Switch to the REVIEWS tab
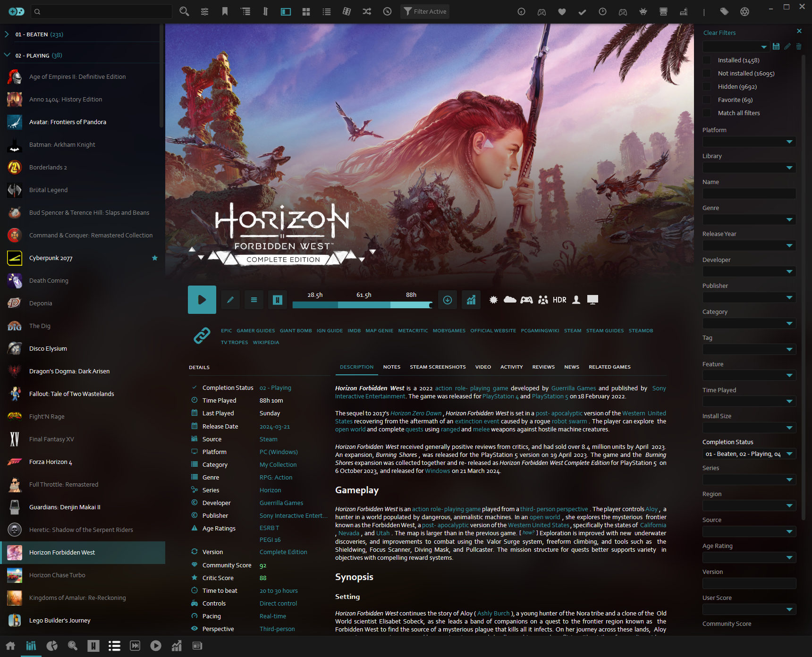Viewport: 812px width, 657px height. 543,367
